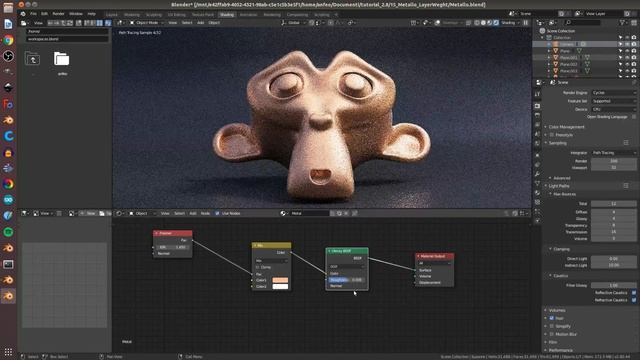This screenshot has width=640, height=360.
Task: Click the Metal material name field
Action: (309, 213)
